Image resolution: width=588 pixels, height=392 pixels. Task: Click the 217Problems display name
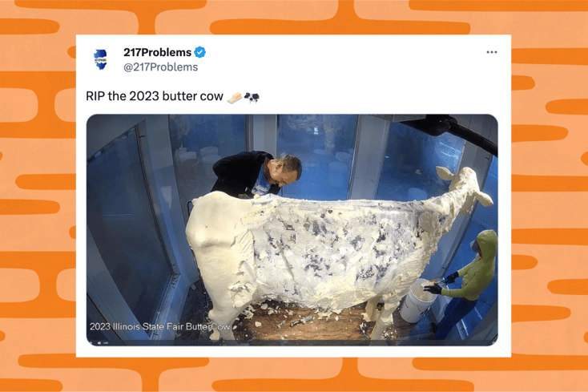point(158,52)
